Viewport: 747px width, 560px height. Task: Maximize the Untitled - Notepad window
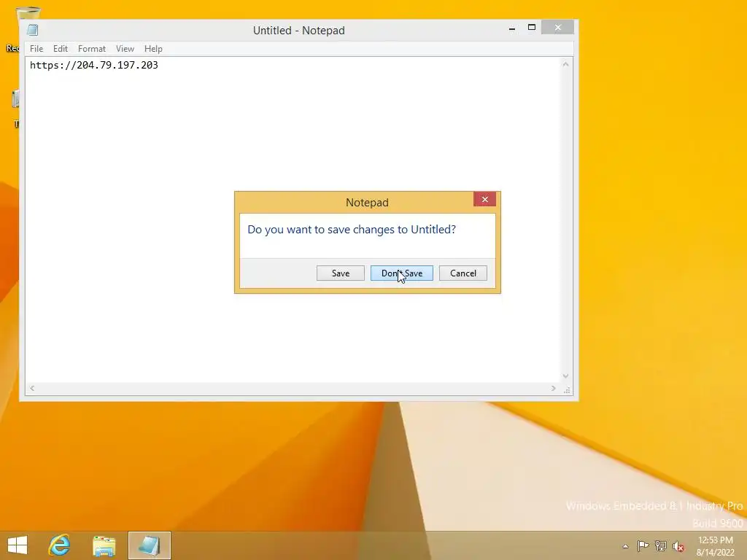point(532,28)
